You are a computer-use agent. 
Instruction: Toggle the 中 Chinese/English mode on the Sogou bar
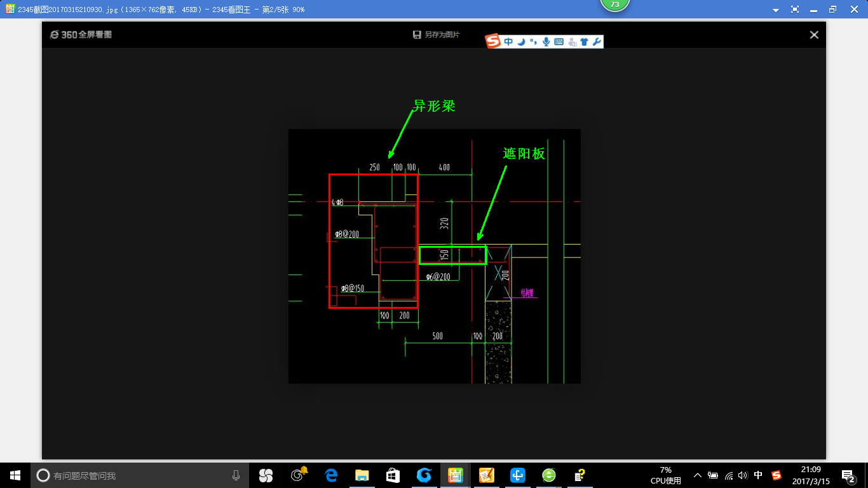pyautogui.click(x=508, y=42)
